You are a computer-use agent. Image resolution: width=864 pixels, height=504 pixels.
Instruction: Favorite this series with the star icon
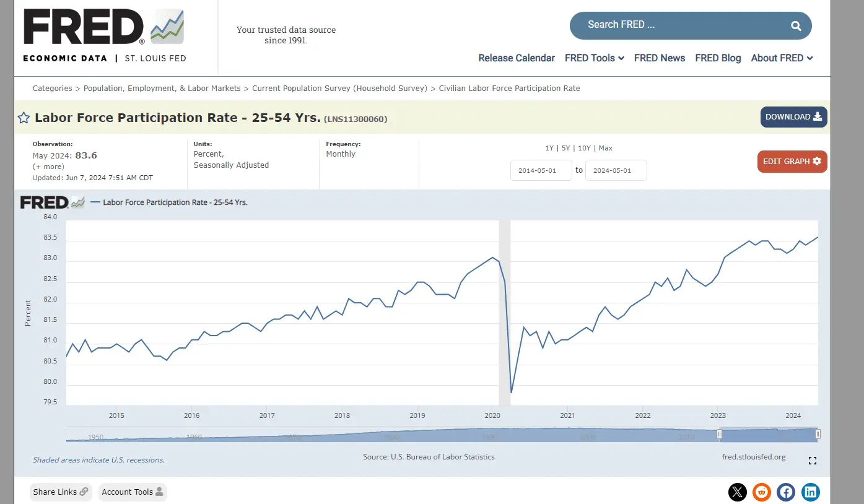(x=24, y=118)
